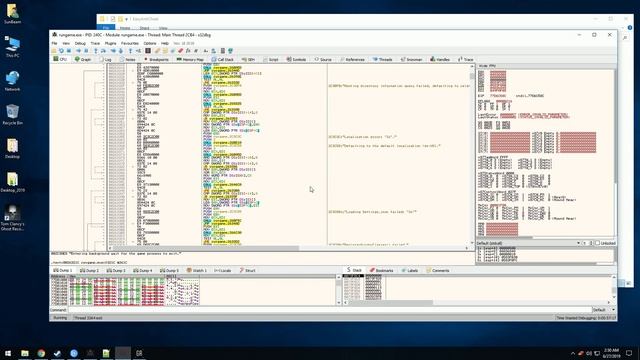
Task: Open the Windows Start button
Action: pyautogui.click(x=8, y=353)
